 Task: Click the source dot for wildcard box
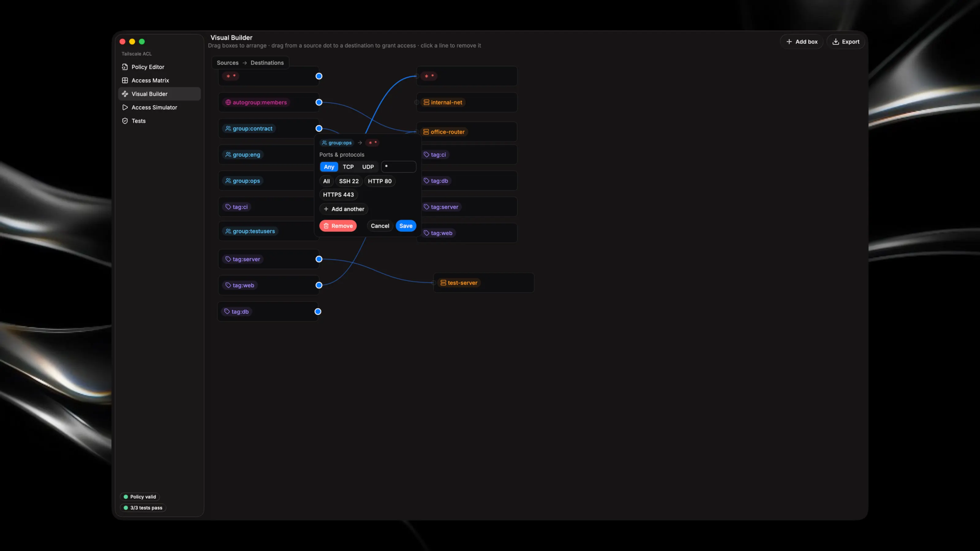(319, 77)
